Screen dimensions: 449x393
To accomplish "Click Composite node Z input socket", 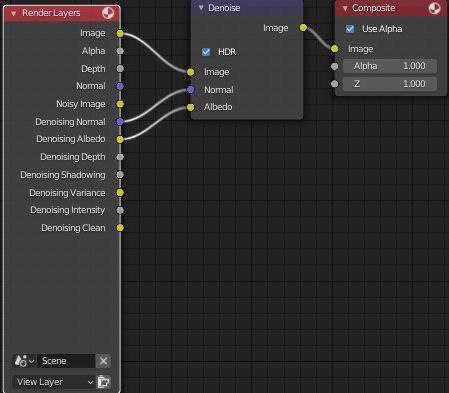I will (x=335, y=84).
